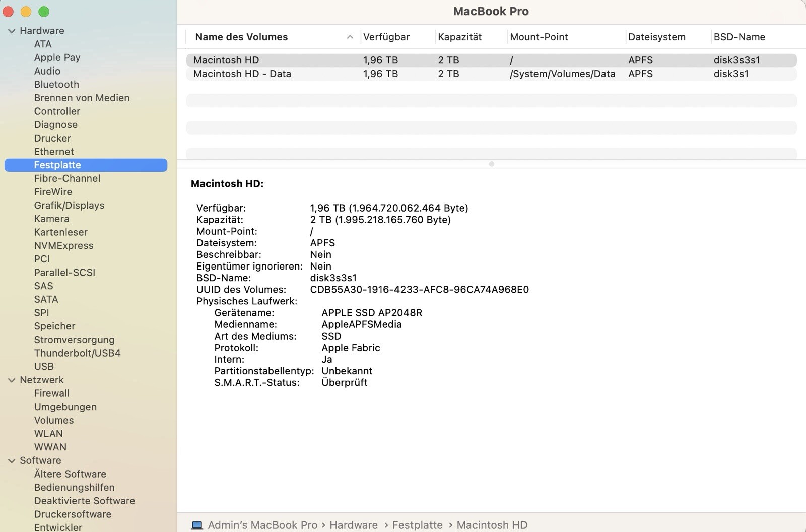
Task: Select Controller in the sidebar
Action: [x=57, y=111]
